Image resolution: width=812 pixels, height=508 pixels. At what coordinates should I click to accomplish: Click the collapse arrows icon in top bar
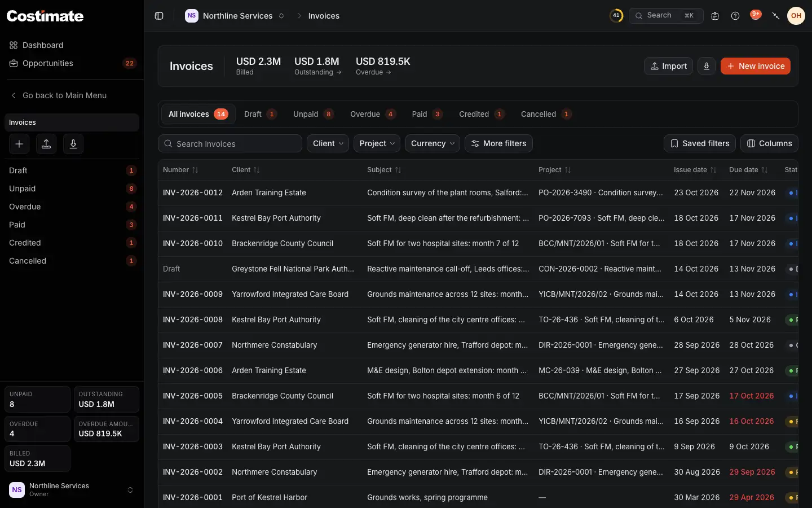[776, 16]
